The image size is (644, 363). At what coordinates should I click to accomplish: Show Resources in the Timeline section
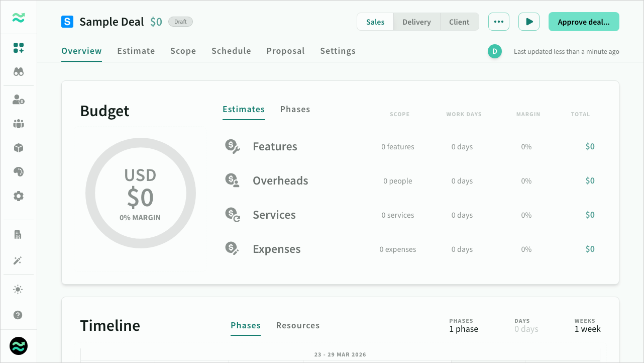297,325
